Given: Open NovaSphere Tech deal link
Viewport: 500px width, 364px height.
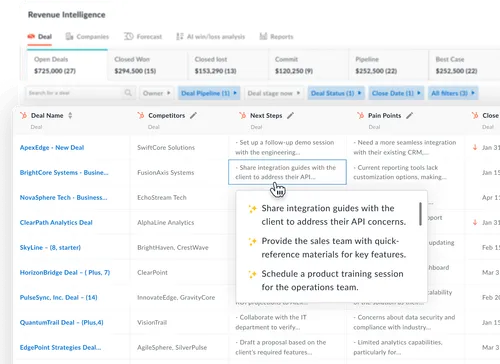Looking at the screenshot, I should (63, 198).
